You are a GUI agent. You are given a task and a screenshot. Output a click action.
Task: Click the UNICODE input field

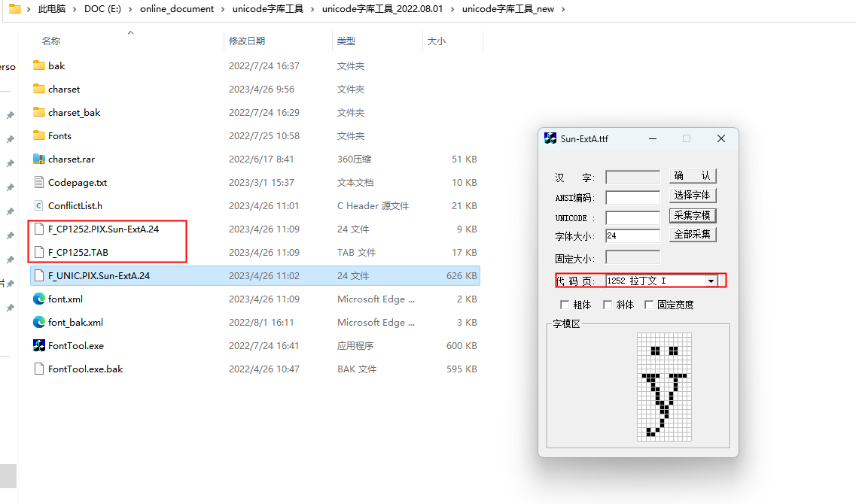(x=632, y=217)
